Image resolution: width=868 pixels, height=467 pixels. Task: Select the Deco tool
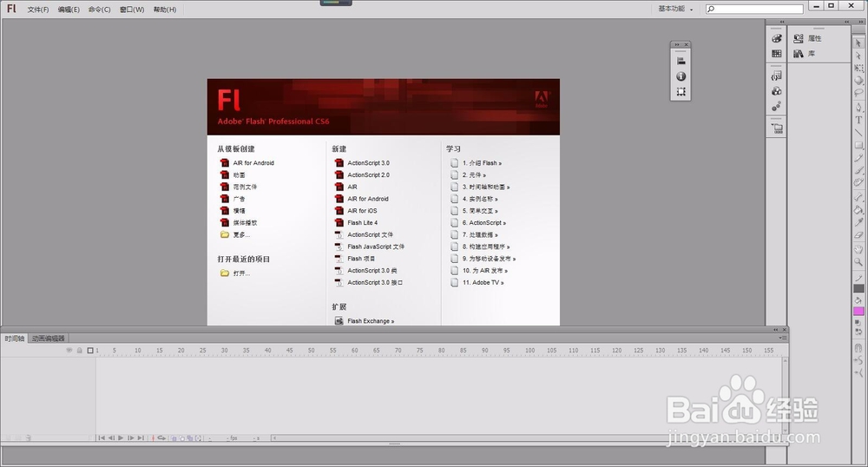pos(858,182)
